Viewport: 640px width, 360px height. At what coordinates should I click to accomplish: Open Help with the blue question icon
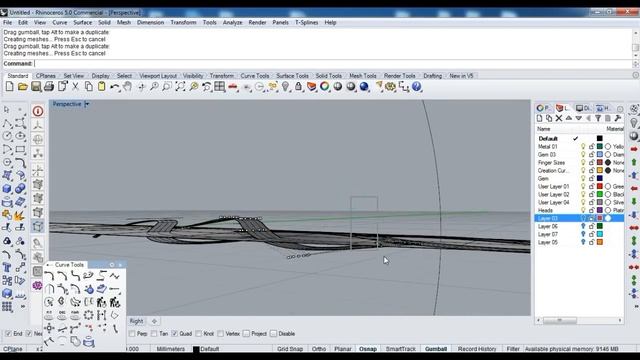tap(416, 87)
